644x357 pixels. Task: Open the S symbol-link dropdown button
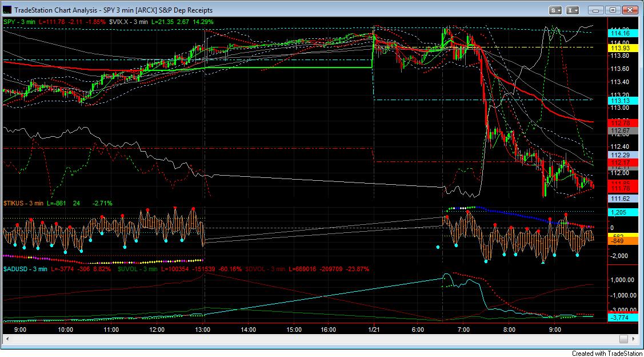pos(555,10)
